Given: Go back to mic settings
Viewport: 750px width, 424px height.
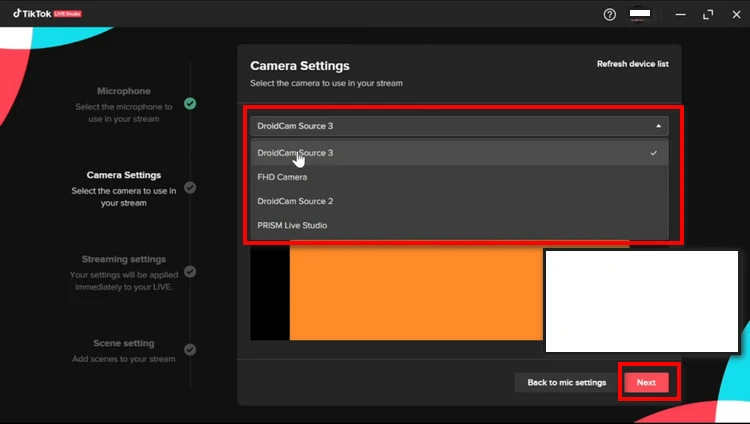Looking at the screenshot, I should (x=566, y=382).
